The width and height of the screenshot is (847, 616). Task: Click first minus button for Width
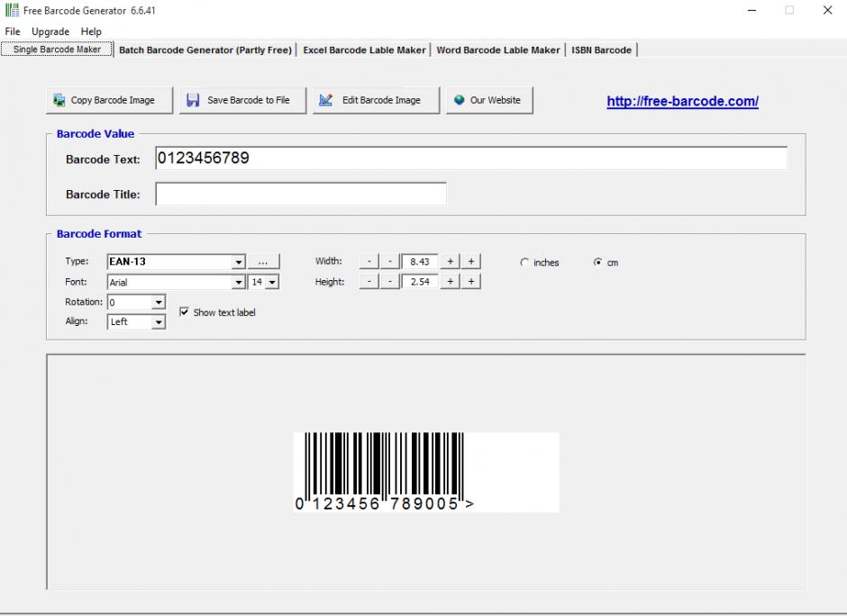(x=369, y=262)
